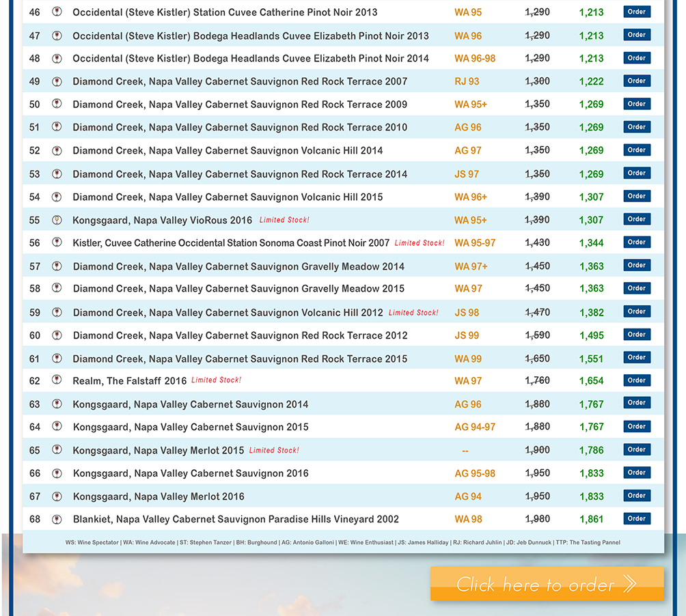Click the white wine icon in row 55

[x=57, y=220]
